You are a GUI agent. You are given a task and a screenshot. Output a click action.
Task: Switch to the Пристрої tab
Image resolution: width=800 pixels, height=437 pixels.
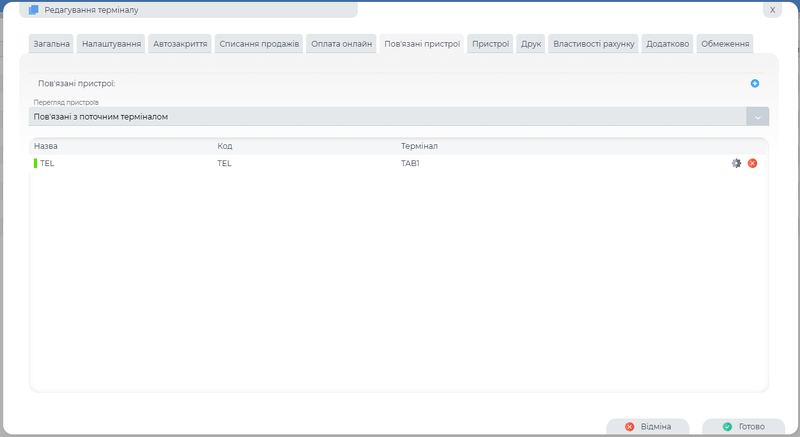tap(490, 44)
